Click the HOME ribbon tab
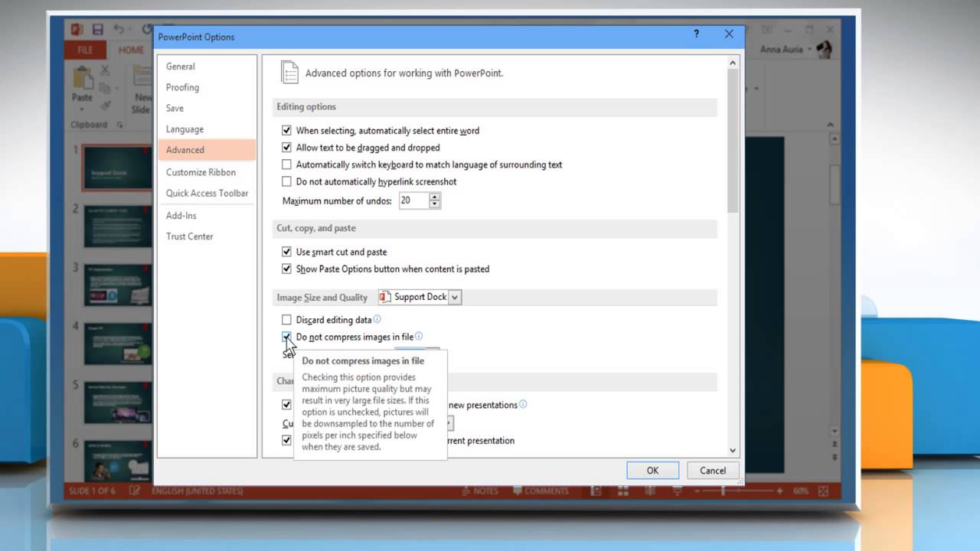The width and height of the screenshot is (980, 551). [x=131, y=51]
